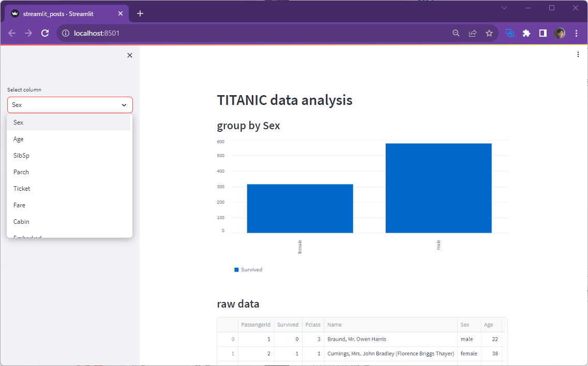
Task: Click the zoom icon in the address bar
Action: click(456, 33)
